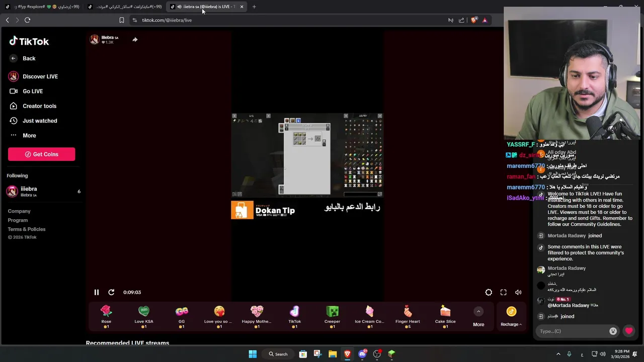The width and height of the screenshot is (644, 362).
Task: Switch to the middle TikTok browser tab
Action: click(x=124, y=7)
